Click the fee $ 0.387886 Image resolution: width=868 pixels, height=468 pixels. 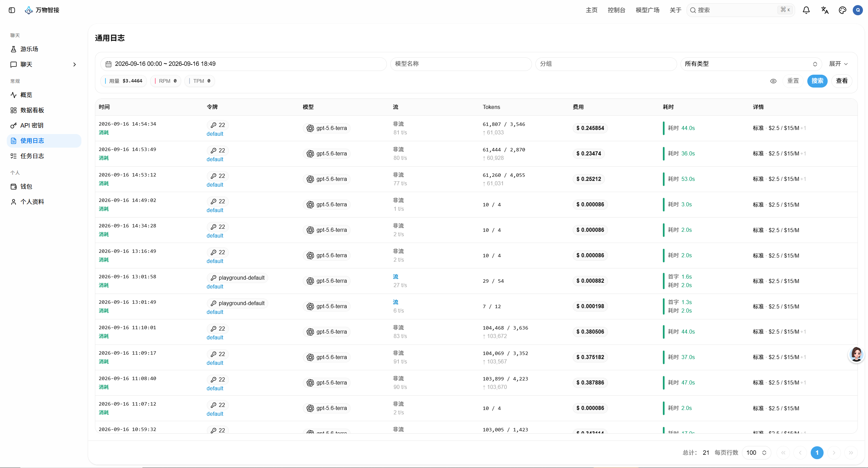590,383
